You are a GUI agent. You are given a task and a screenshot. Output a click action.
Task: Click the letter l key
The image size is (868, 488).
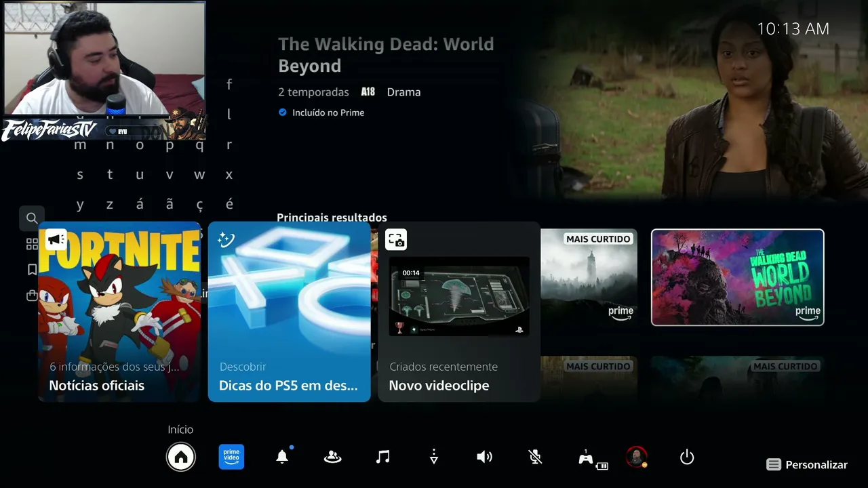229,114
